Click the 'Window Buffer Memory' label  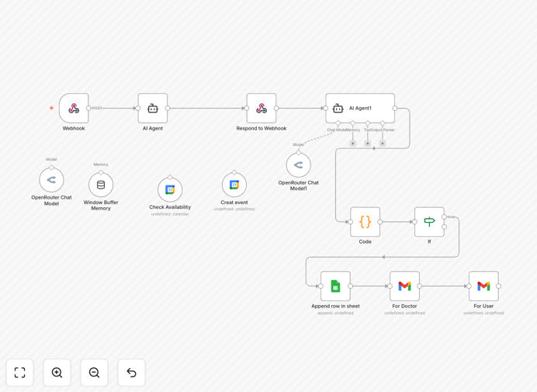click(101, 205)
